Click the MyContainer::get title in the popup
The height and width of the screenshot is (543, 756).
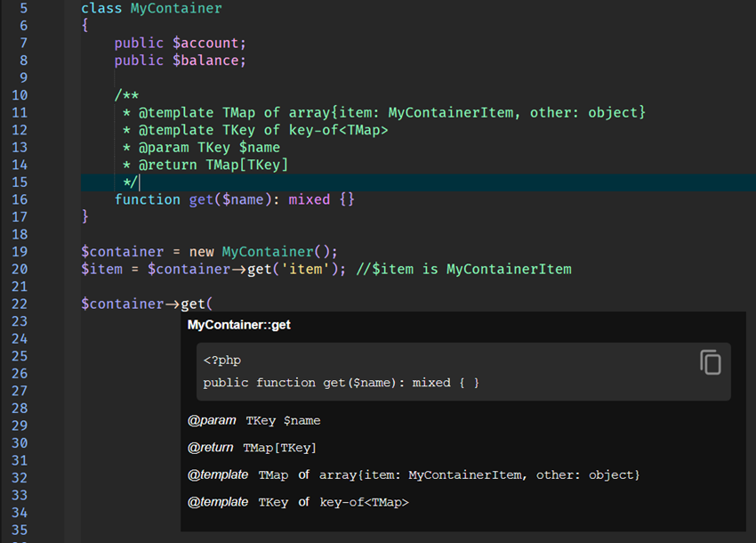tap(238, 326)
